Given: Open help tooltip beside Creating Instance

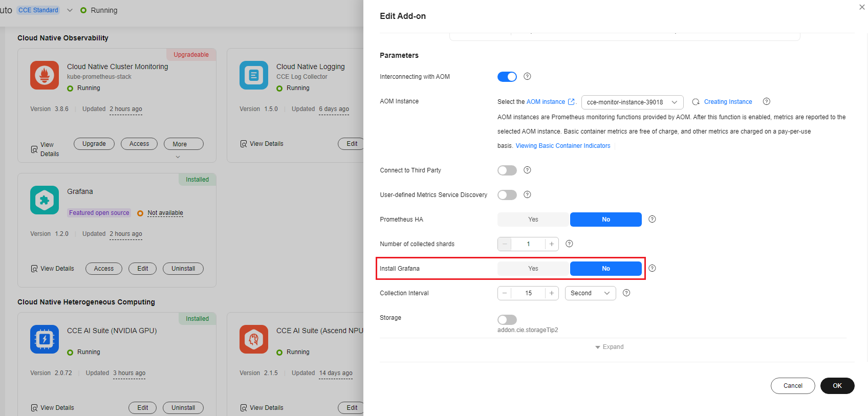Looking at the screenshot, I should click(767, 101).
